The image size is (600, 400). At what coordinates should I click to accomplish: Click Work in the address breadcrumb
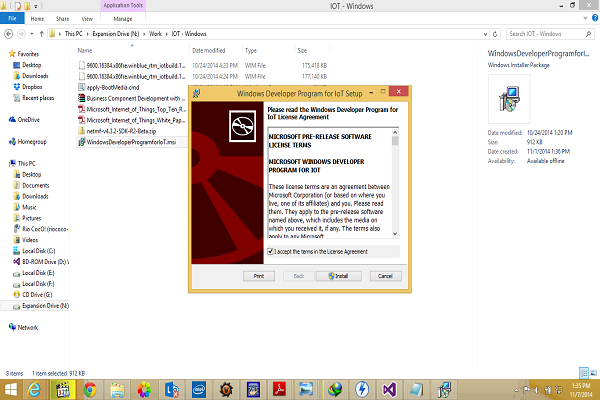pos(155,34)
